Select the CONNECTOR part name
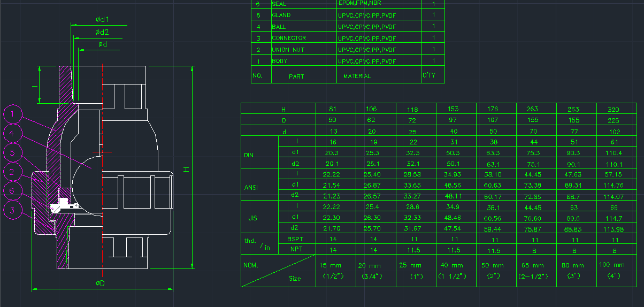This screenshot has width=644, height=307. [289, 38]
